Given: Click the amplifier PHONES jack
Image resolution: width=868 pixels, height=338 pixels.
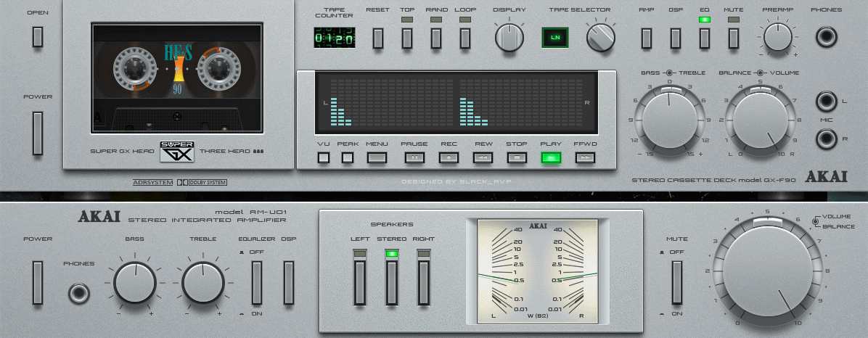Looking at the screenshot, I should [x=78, y=293].
